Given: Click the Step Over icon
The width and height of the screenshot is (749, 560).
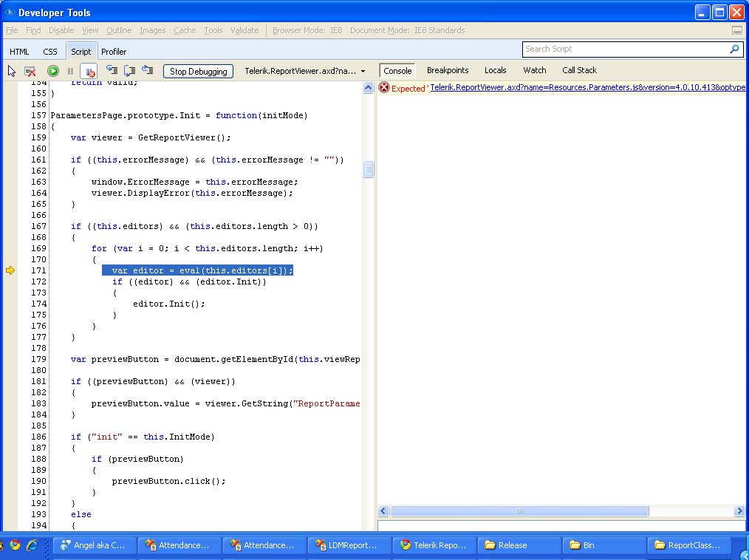Looking at the screenshot, I should (x=129, y=70).
